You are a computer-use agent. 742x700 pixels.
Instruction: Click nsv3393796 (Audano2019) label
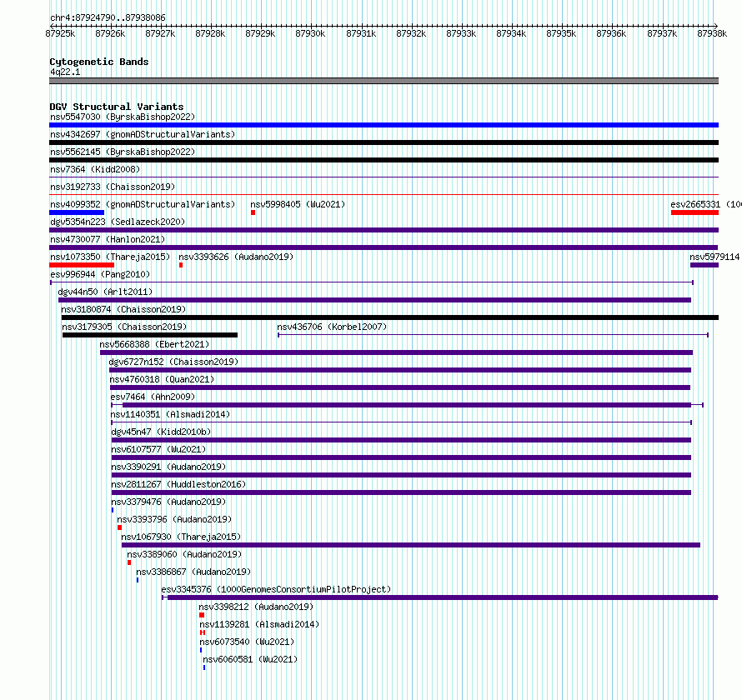point(174,519)
